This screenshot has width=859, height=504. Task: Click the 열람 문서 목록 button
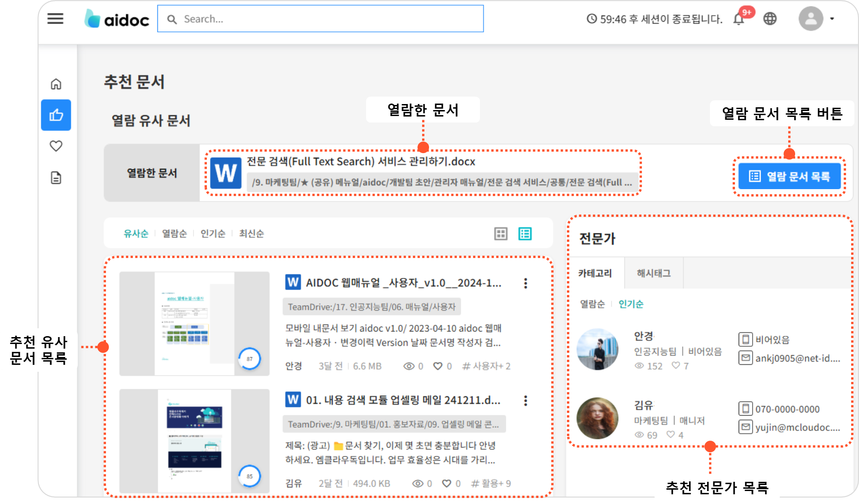789,176
